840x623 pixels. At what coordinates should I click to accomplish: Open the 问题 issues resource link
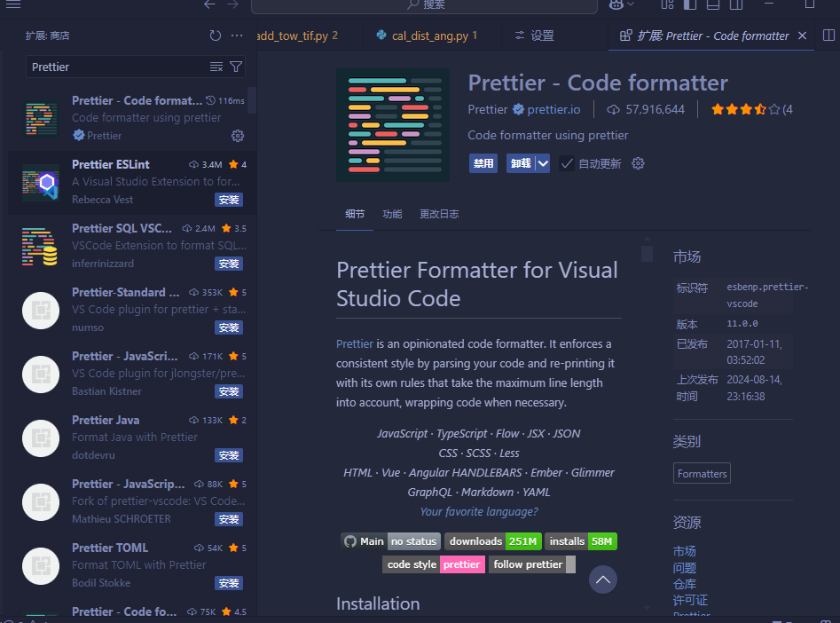coord(684,568)
